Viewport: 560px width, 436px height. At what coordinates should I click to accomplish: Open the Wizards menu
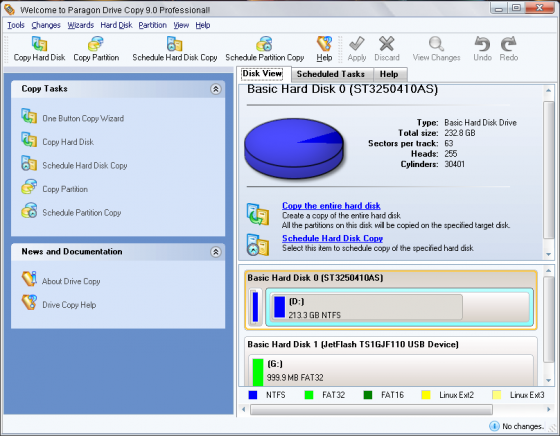coord(81,25)
